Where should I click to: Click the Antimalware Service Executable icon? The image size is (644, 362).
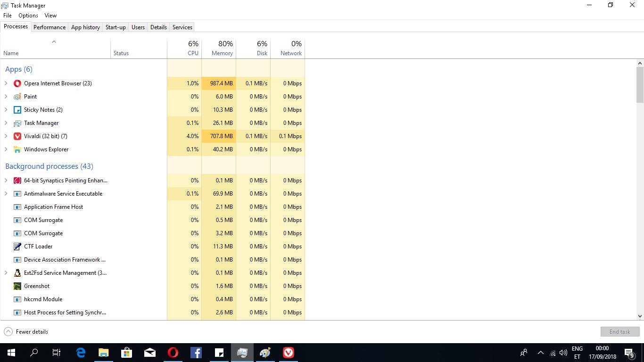click(x=17, y=194)
